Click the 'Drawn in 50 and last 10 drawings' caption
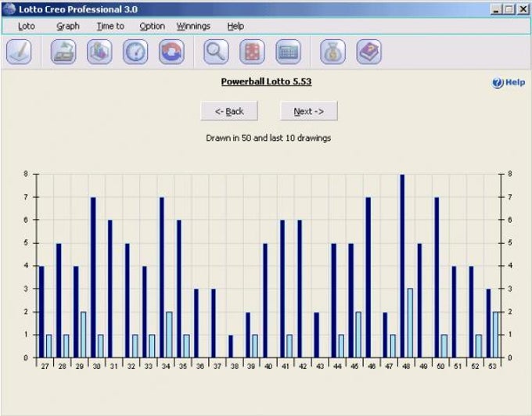Image resolution: width=532 pixels, height=416 pixels. pos(268,138)
